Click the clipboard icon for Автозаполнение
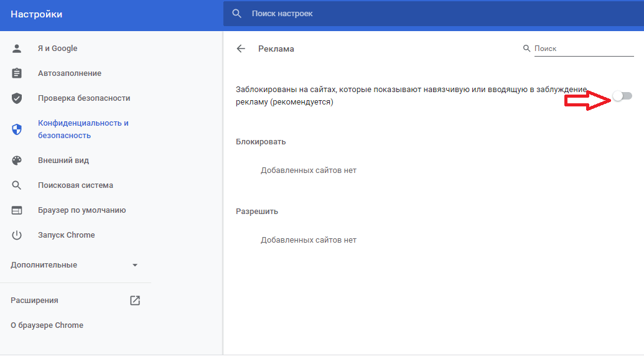 (17, 73)
